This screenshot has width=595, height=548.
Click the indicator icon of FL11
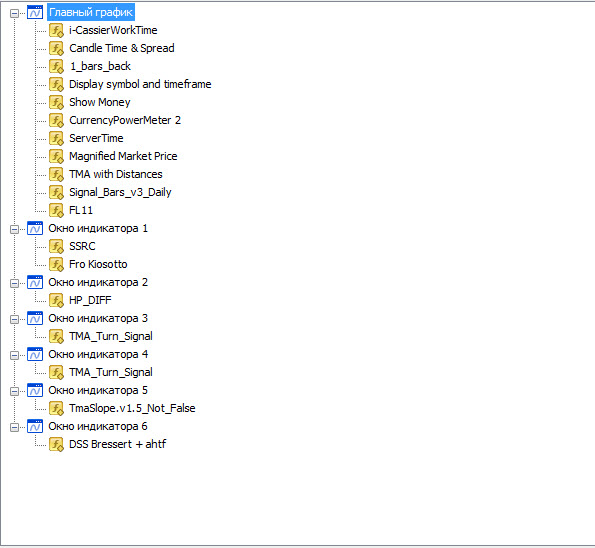[x=57, y=211]
